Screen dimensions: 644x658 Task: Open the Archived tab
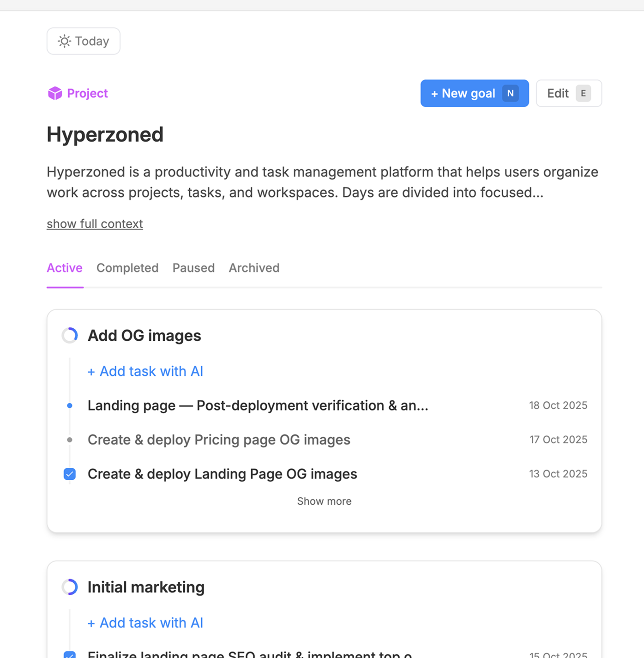[x=254, y=268]
